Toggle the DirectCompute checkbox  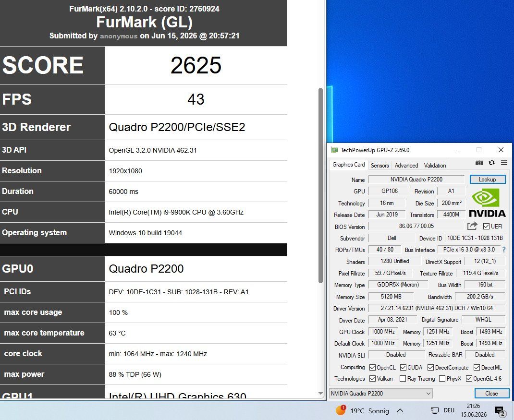tap(431, 368)
